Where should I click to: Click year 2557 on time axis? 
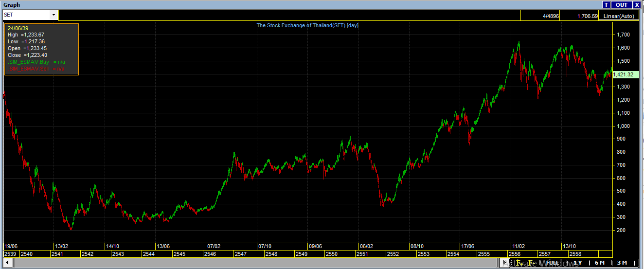tap(544, 254)
